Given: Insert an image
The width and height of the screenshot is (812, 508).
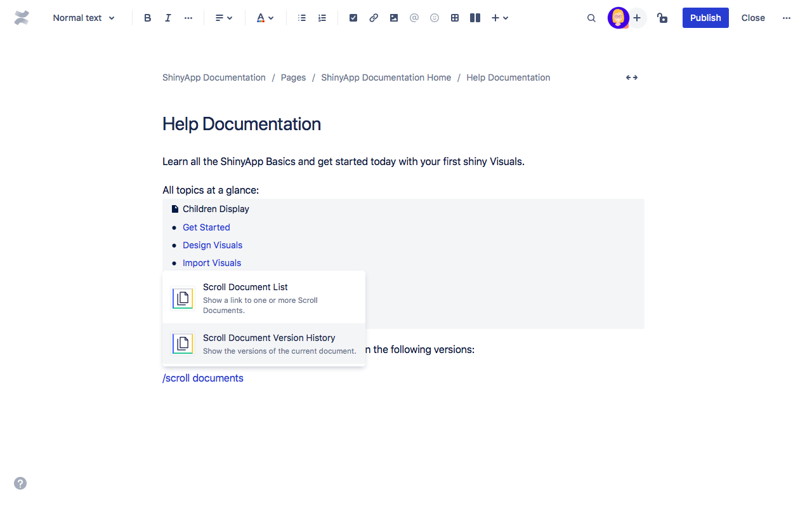Looking at the screenshot, I should click(x=393, y=18).
